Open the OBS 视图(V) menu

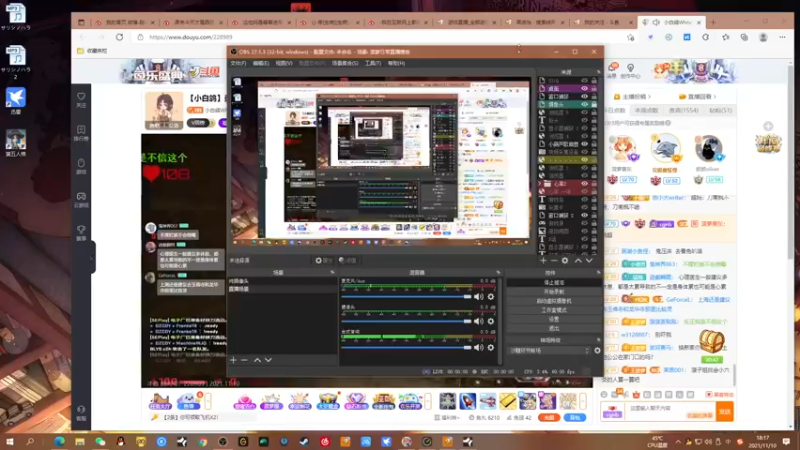pos(284,63)
